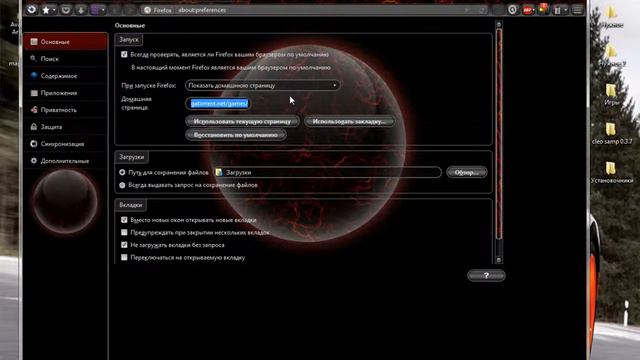Toggle 'Предупреждать при закрытии нескольких вкладок' checkbox
Viewport: 640px width, 360px height.
pos(124,232)
